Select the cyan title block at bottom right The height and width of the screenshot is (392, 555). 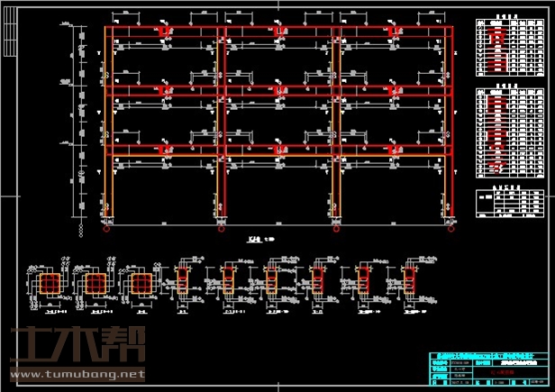(x=487, y=368)
